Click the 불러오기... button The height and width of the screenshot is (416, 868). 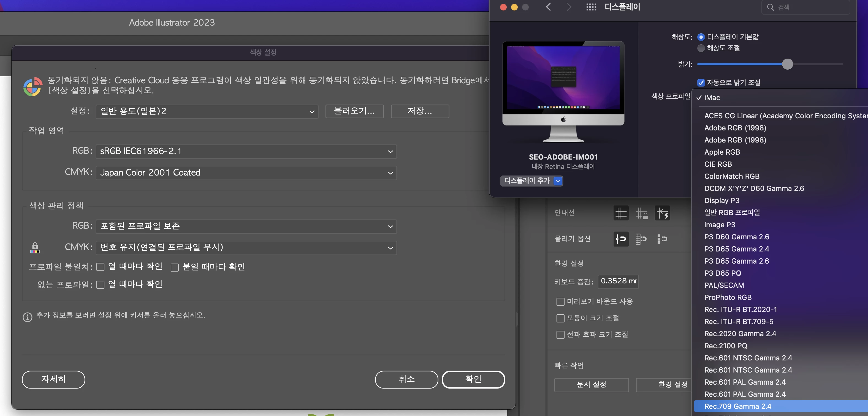(x=354, y=111)
